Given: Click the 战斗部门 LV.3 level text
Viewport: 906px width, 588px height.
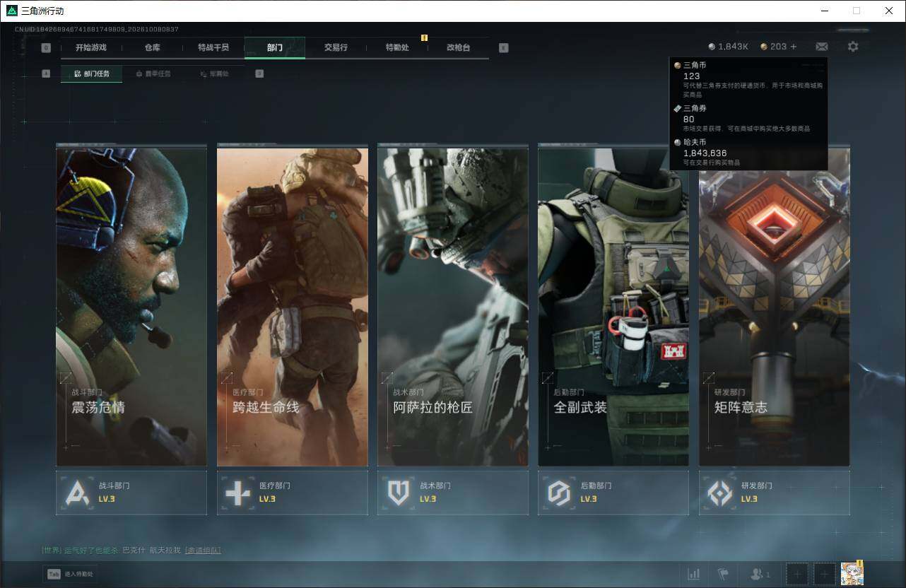Looking at the screenshot, I should tap(107, 499).
